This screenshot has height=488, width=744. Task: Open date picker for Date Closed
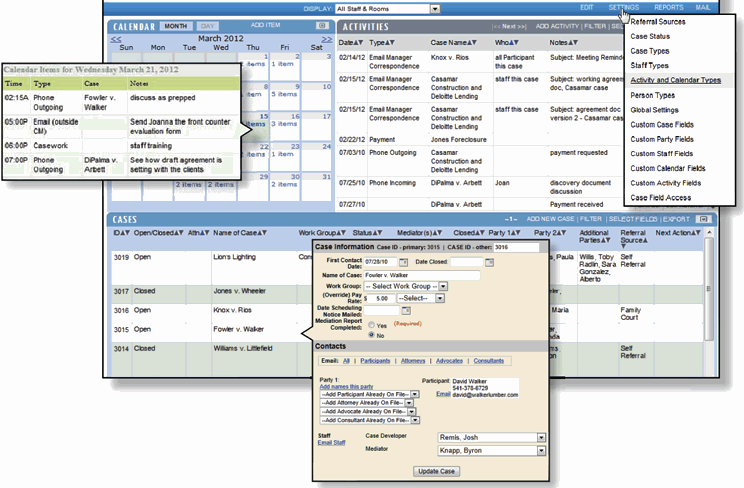pos(489,262)
